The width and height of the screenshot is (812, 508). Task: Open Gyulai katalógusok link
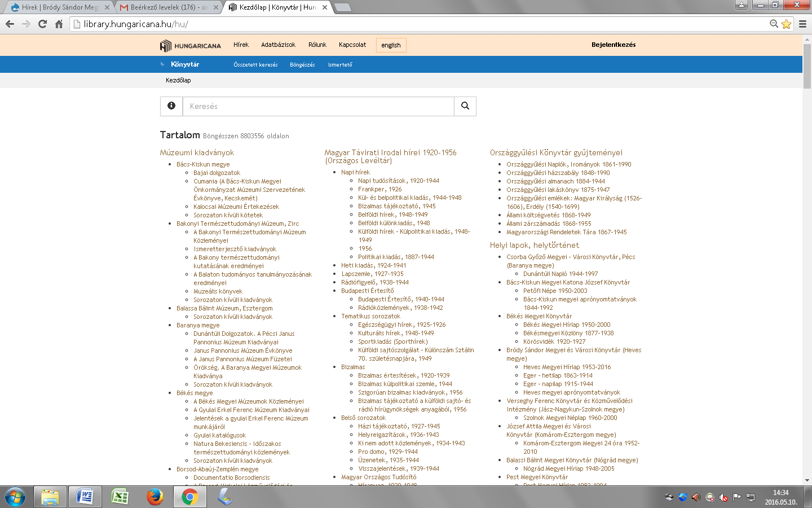tap(220, 435)
